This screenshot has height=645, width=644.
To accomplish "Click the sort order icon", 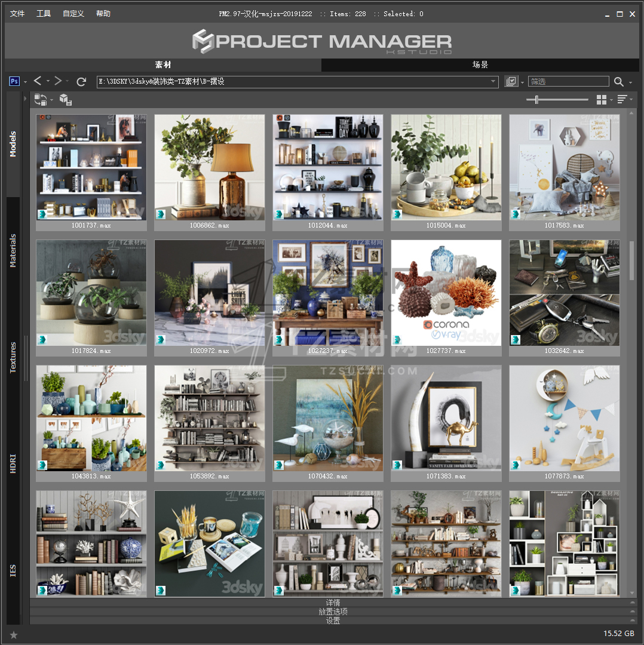I will coord(622,99).
